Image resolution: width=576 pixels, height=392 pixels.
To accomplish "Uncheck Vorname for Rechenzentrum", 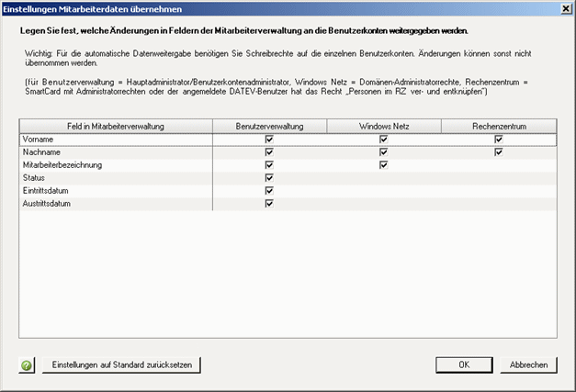I will point(499,140).
